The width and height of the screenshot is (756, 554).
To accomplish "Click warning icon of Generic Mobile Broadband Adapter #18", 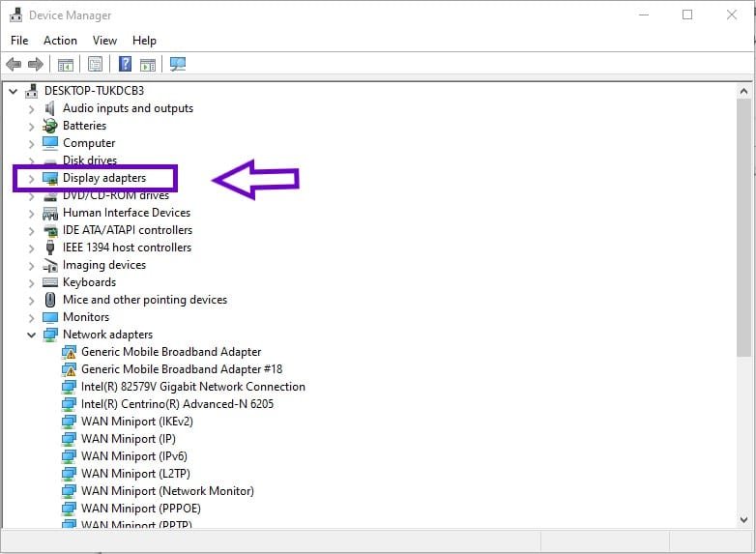I will pyautogui.click(x=69, y=369).
